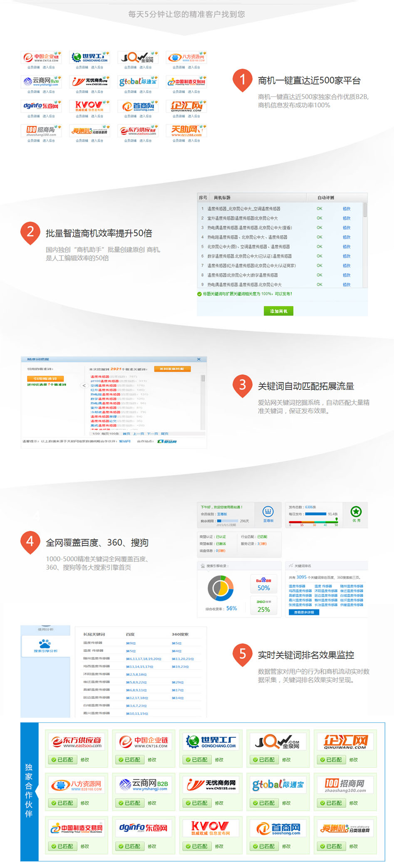Click 下一页 in the keyword list pagination
Image resolution: width=394 pixels, height=868 pixels.
(152, 433)
